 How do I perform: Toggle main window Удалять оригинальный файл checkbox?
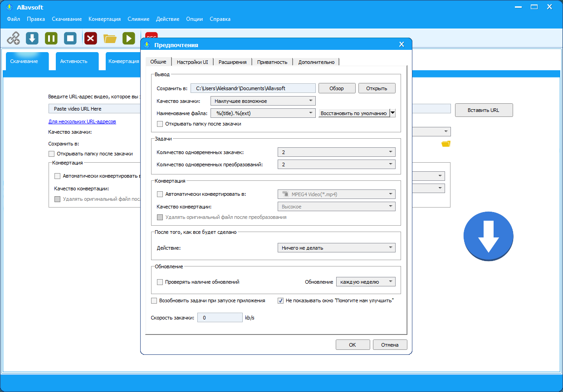pos(57,198)
